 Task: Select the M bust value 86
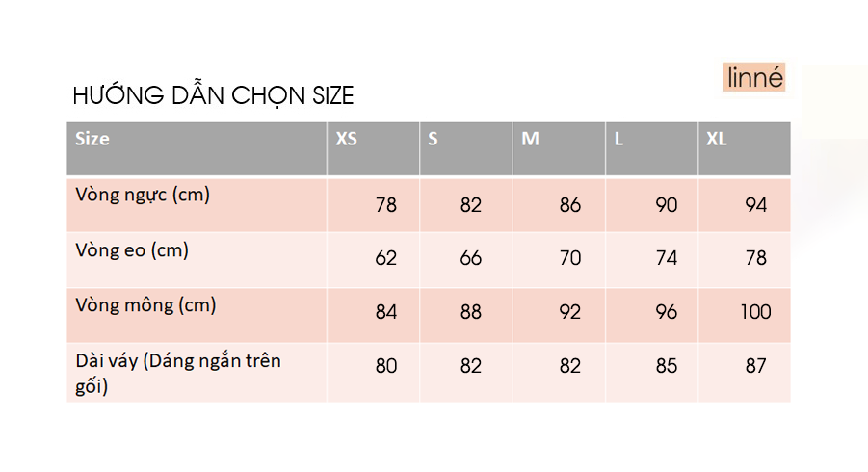570,205
